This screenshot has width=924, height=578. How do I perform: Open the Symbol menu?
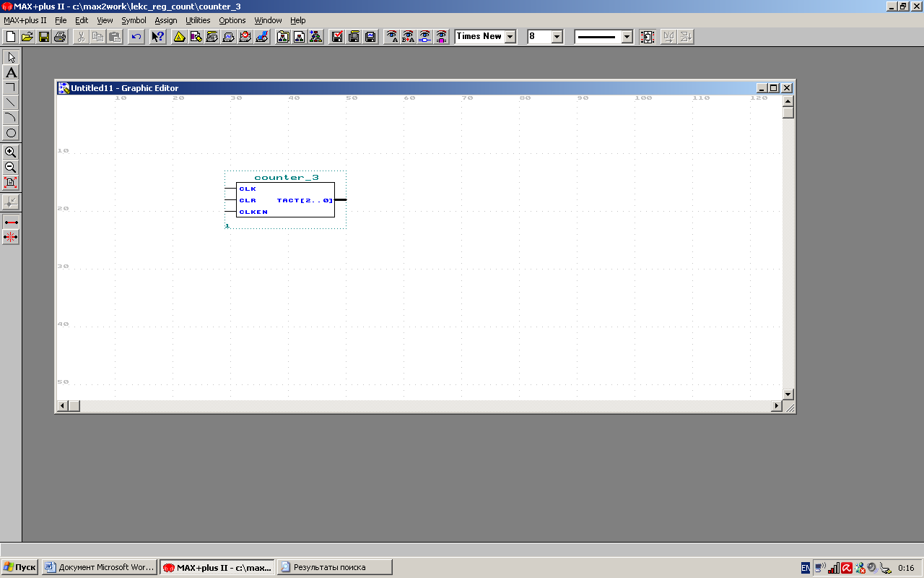coord(134,20)
